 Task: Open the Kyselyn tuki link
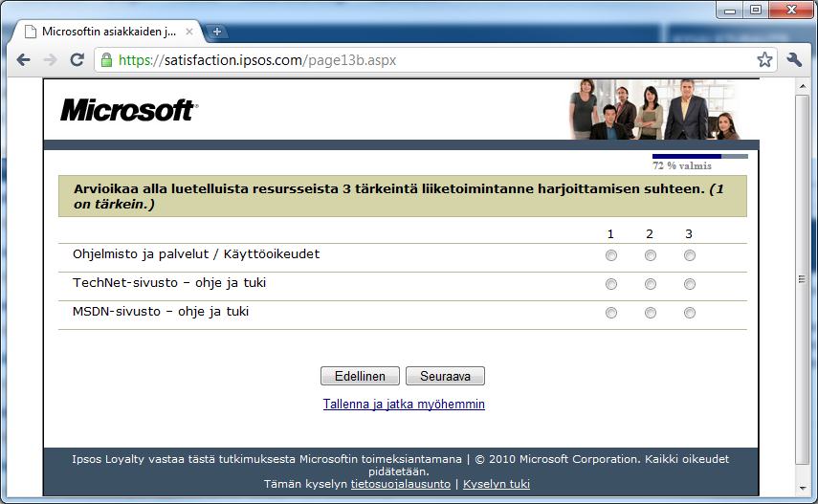(x=497, y=484)
